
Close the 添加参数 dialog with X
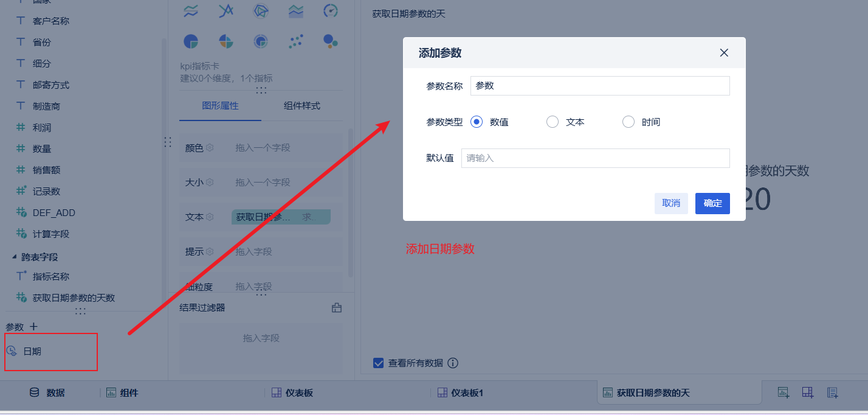(724, 53)
